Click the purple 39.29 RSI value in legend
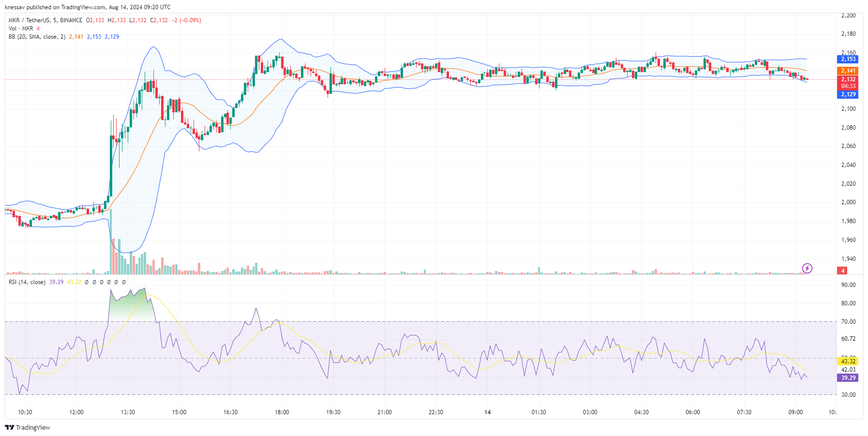This screenshot has width=868, height=436. point(56,282)
